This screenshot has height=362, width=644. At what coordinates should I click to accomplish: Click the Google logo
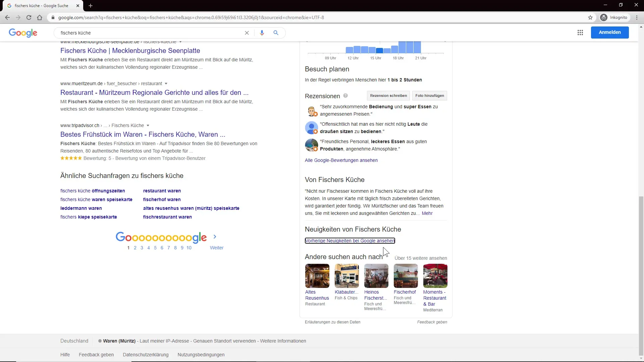[23, 33]
